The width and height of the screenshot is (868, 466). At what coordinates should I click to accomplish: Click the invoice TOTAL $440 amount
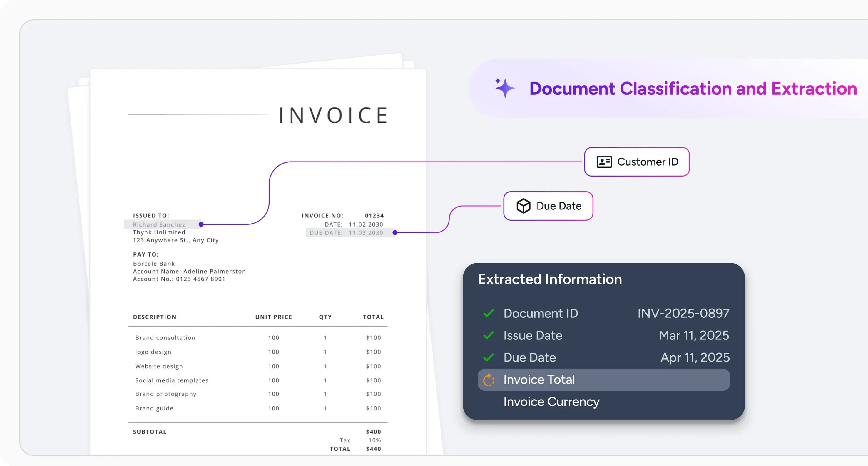pyautogui.click(x=373, y=449)
